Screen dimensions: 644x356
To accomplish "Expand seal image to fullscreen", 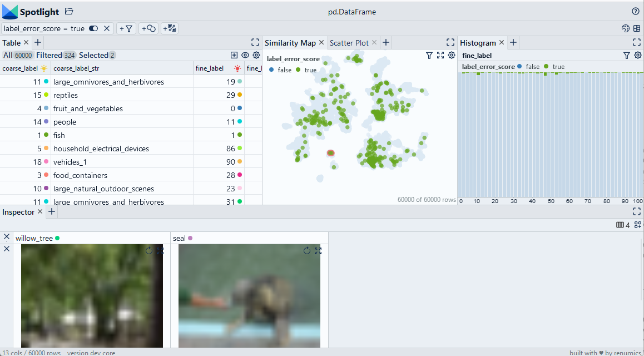I will click(318, 250).
